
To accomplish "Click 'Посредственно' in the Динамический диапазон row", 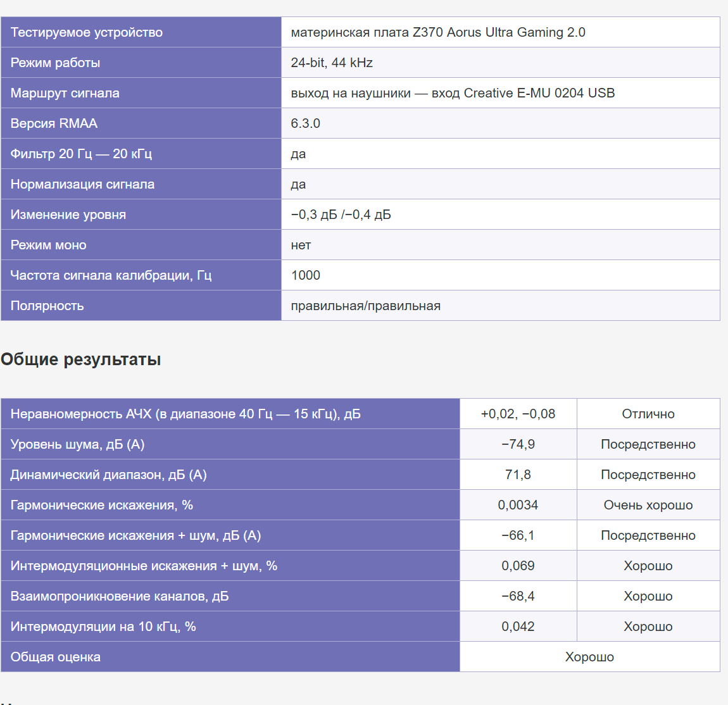I will [x=648, y=475].
